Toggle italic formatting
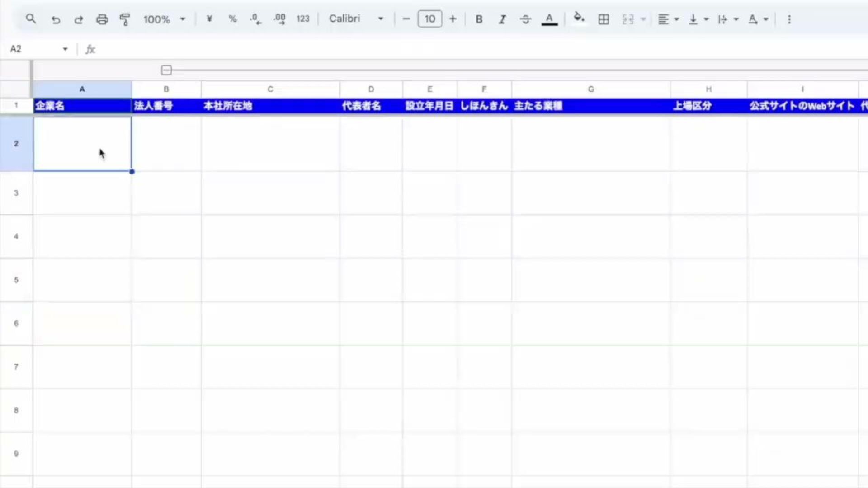 click(502, 19)
